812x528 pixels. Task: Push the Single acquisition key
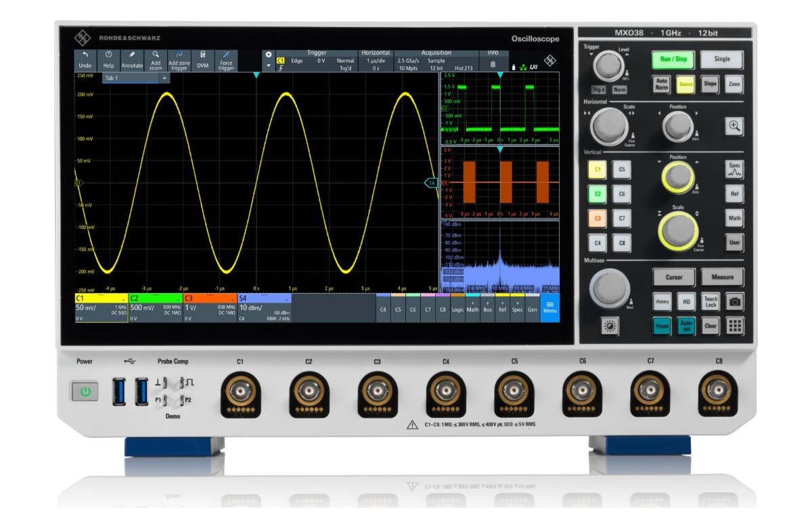tap(722, 60)
